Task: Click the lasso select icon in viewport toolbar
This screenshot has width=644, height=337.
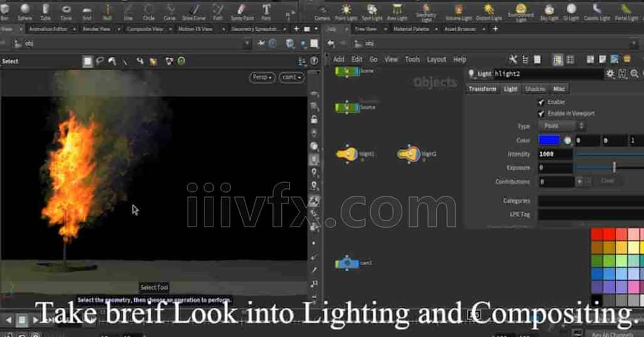Action: [x=100, y=61]
